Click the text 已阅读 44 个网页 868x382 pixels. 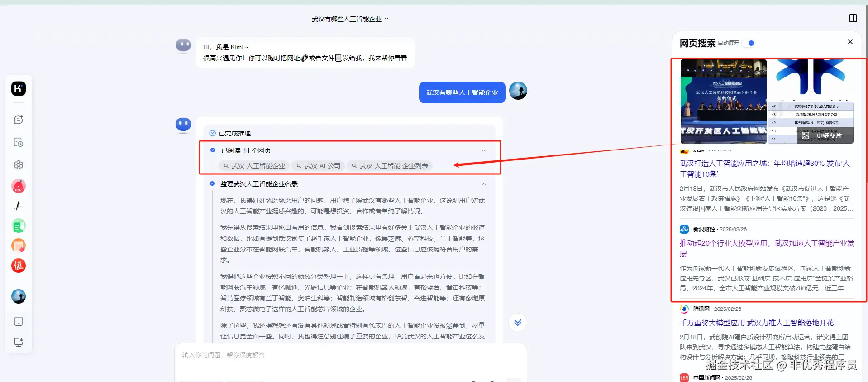click(246, 150)
